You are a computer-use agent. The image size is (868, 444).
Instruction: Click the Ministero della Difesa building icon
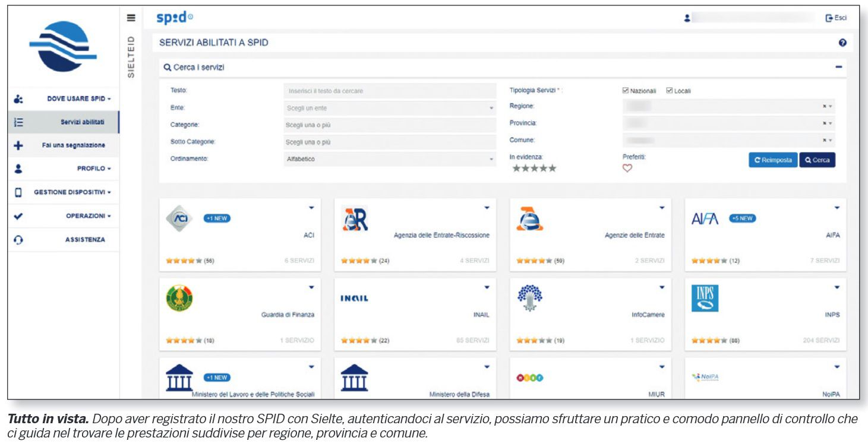click(355, 378)
